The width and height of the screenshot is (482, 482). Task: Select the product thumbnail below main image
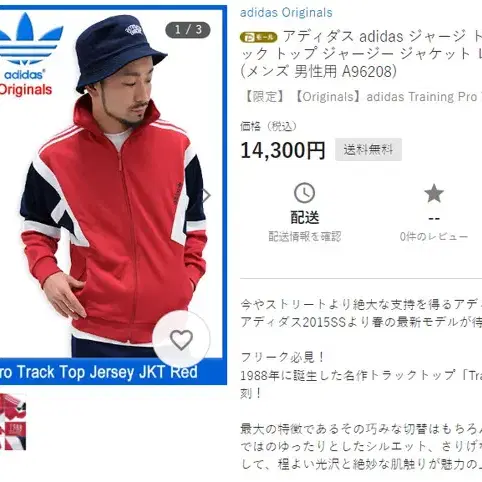(13, 422)
